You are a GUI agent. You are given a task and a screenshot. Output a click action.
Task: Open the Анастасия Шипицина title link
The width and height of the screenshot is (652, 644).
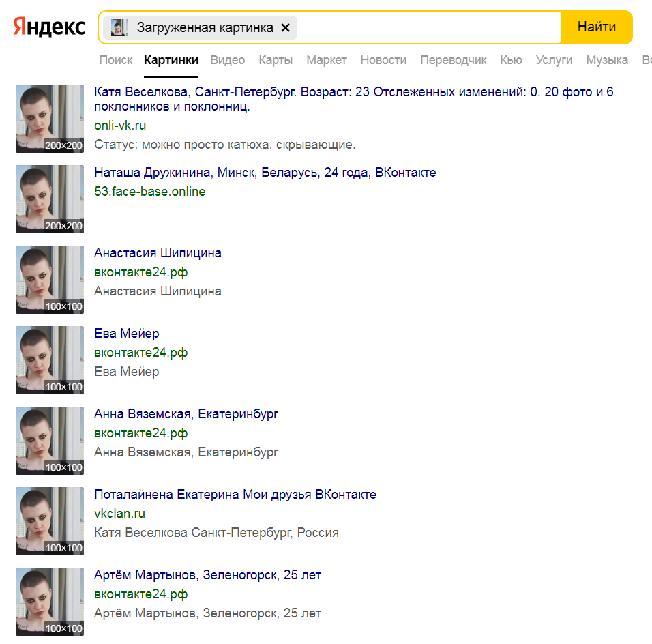[158, 253]
